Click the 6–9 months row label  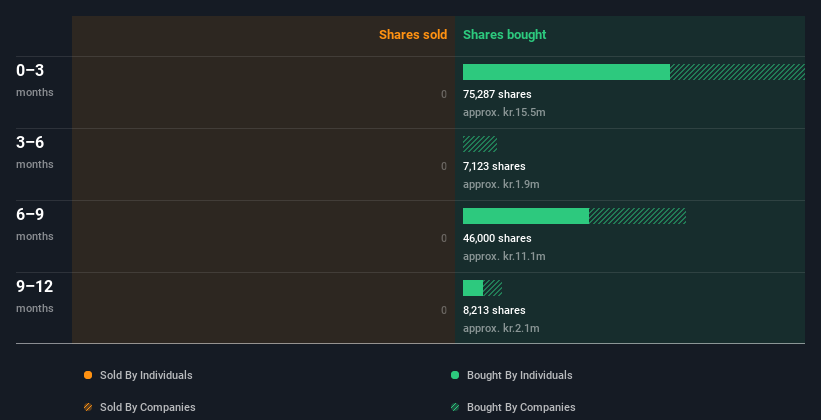tap(35, 224)
